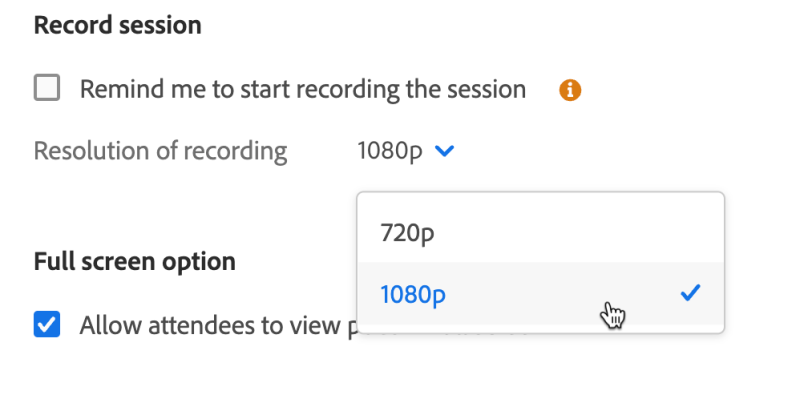800x415 pixels.
Task: Enable the recording reminder checkbox
Action: click(47, 89)
